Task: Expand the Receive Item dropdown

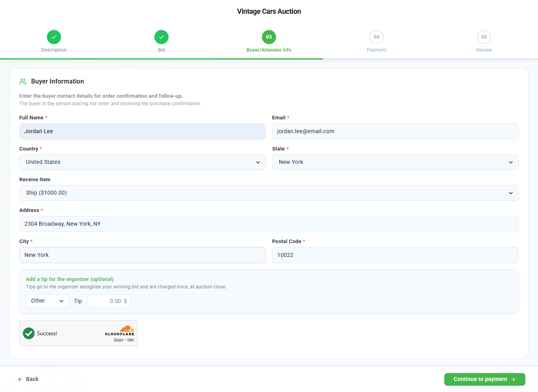Action: [x=269, y=193]
